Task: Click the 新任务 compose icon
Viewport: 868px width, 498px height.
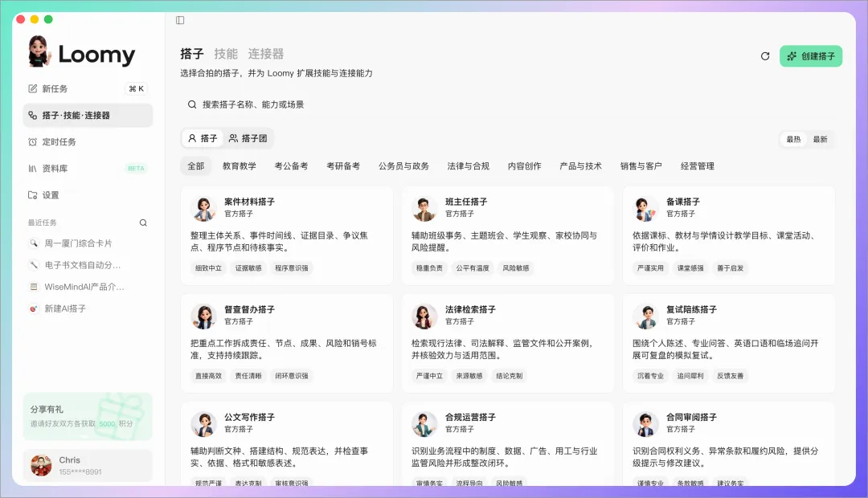Action: click(x=33, y=88)
